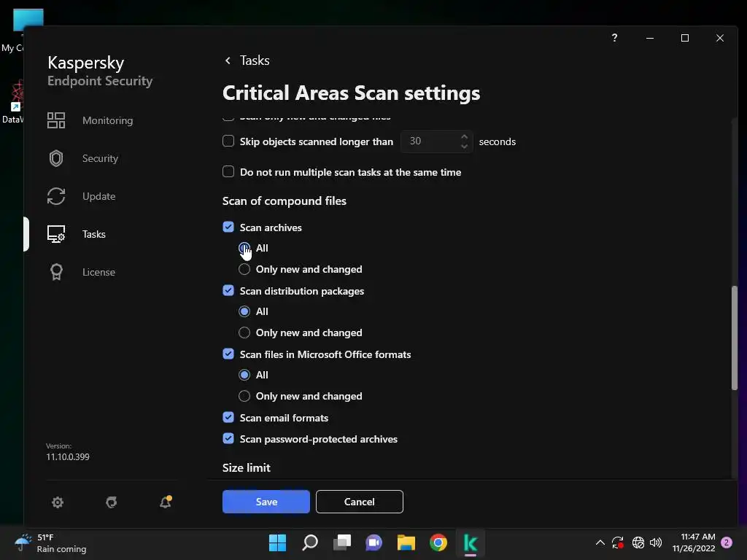Open the Chat app on taskbar
This screenshot has height=560, width=747.
[374, 542]
